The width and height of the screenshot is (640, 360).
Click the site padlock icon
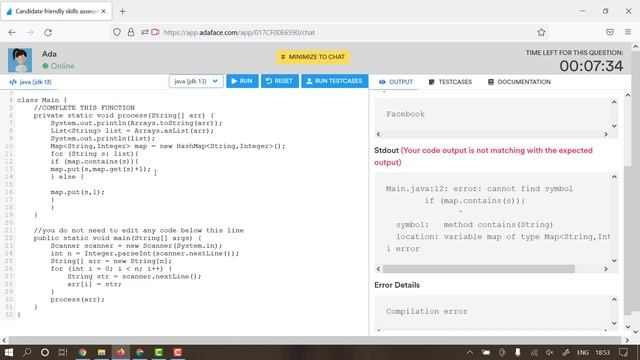(131, 32)
